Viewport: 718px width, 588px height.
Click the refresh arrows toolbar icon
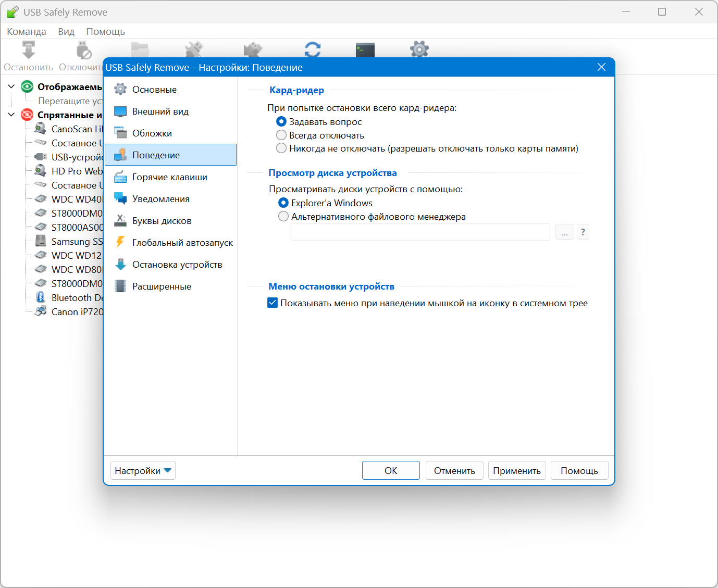313,49
